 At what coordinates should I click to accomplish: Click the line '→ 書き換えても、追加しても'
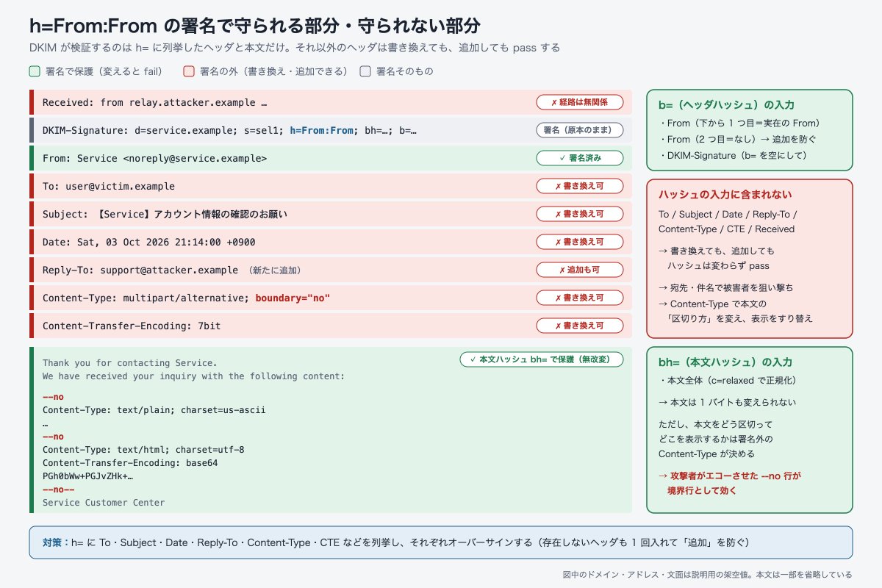(717, 251)
